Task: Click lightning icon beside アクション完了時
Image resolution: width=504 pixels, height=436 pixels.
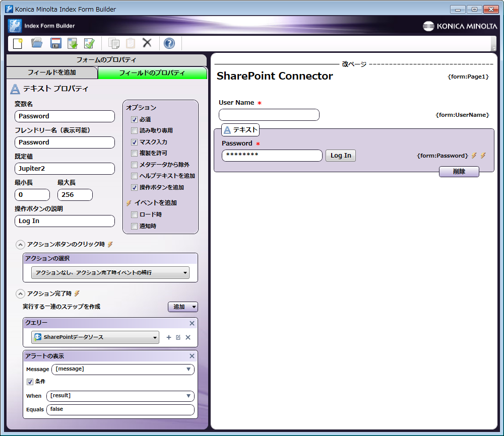Action: click(x=77, y=294)
